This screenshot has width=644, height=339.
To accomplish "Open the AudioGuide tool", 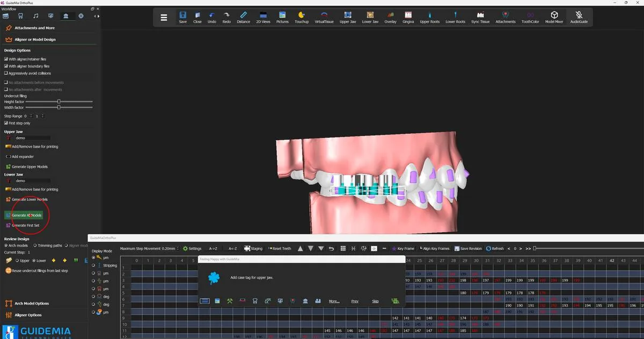I will (x=579, y=17).
